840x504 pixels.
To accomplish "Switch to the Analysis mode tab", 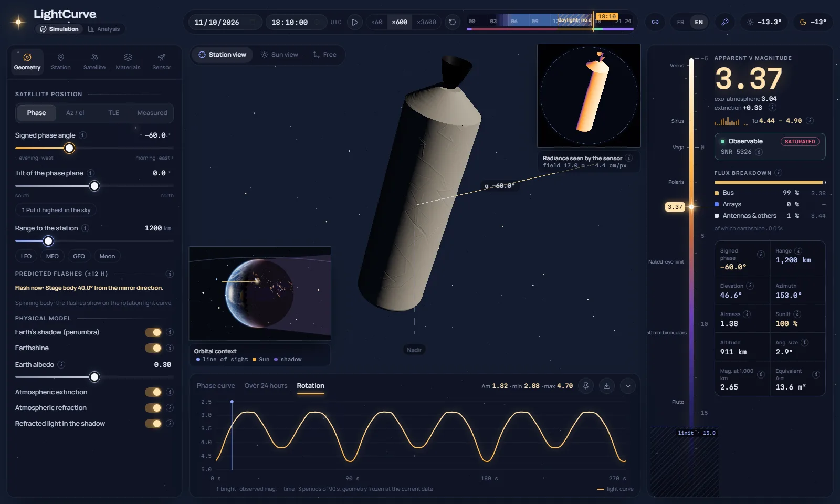I will 104,29.
